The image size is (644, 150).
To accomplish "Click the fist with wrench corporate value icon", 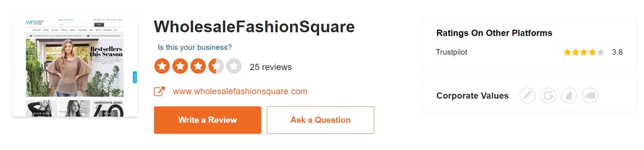I will tap(590, 96).
